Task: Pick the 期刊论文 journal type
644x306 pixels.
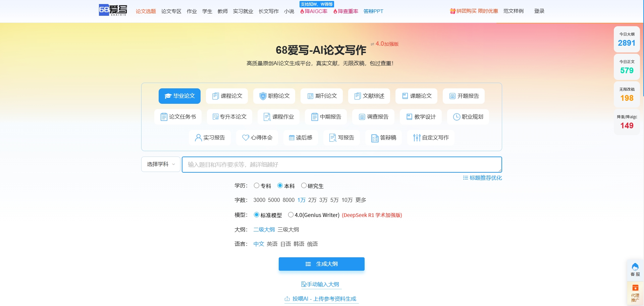Action: click(x=322, y=96)
